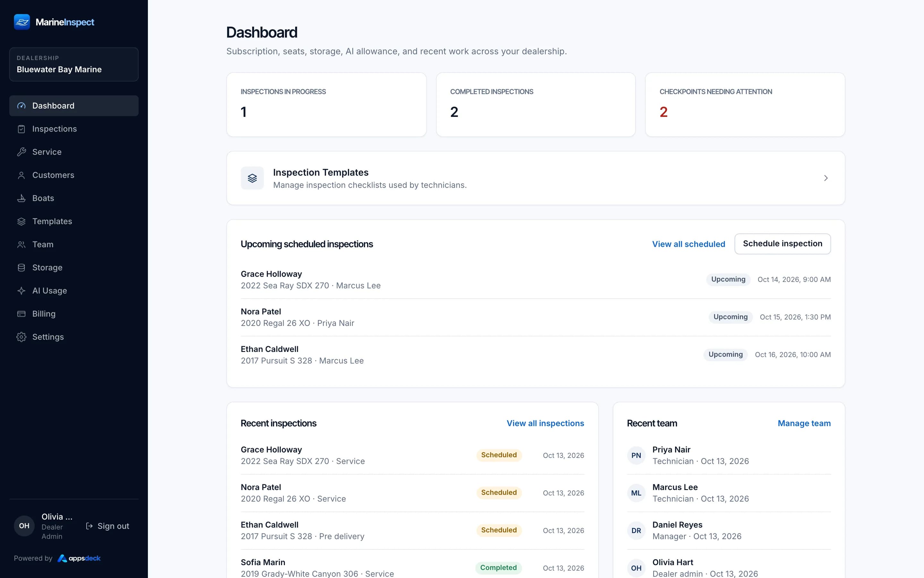The width and height of the screenshot is (924, 578).
Task: Click the Team people icon
Action: click(x=21, y=245)
